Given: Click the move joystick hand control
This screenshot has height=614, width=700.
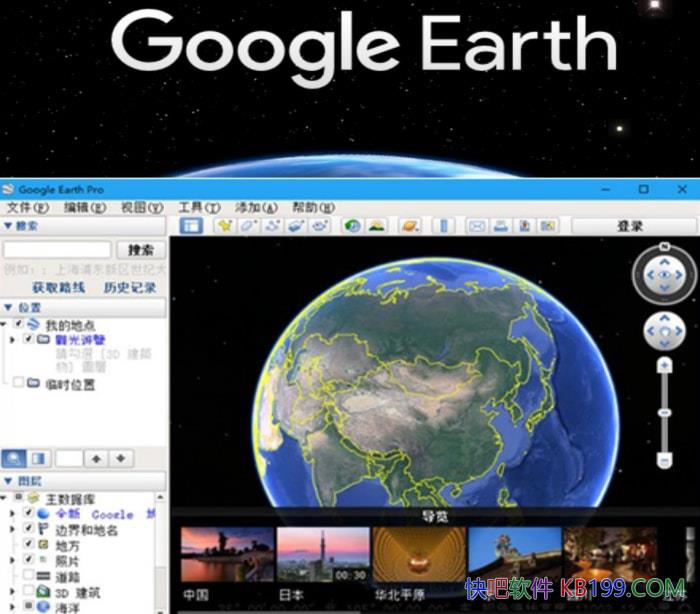Looking at the screenshot, I should (x=665, y=331).
